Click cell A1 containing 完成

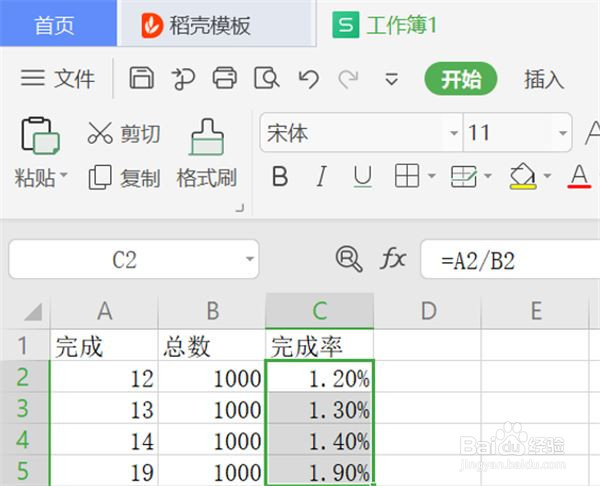(x=104, y=345)
